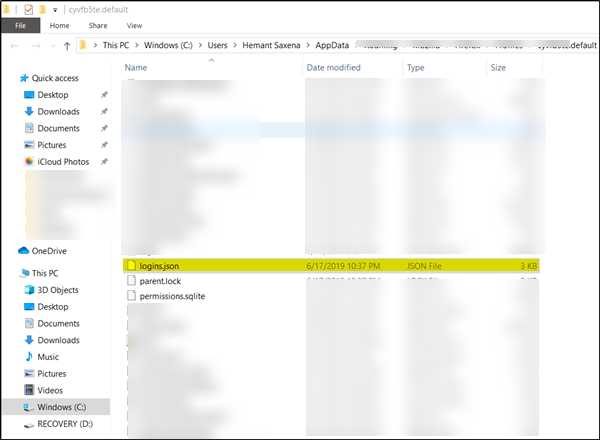Viewport: 600px width, 440px height.
Task: Sort by the Size column header
Action: point(498,68)
